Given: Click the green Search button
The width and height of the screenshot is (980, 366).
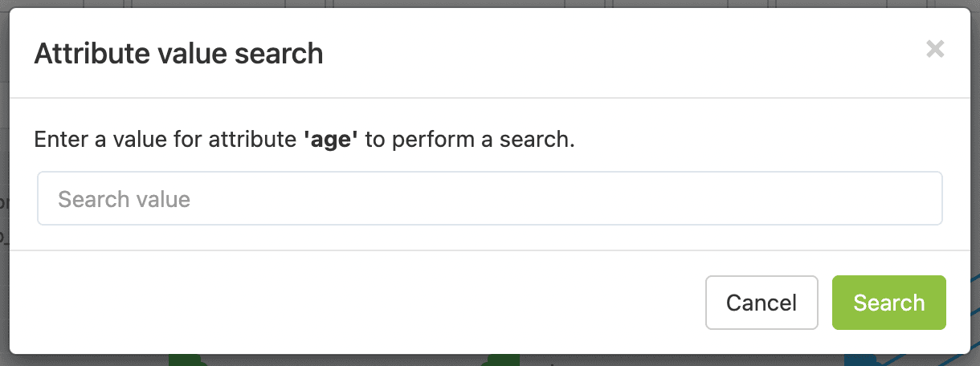Looking at the screenshot, I should click(888, 303).
